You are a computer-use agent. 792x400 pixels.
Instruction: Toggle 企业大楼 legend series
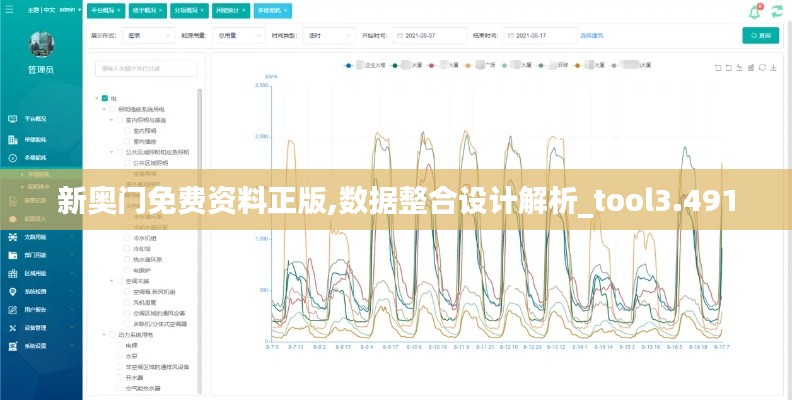coord(366,65)
